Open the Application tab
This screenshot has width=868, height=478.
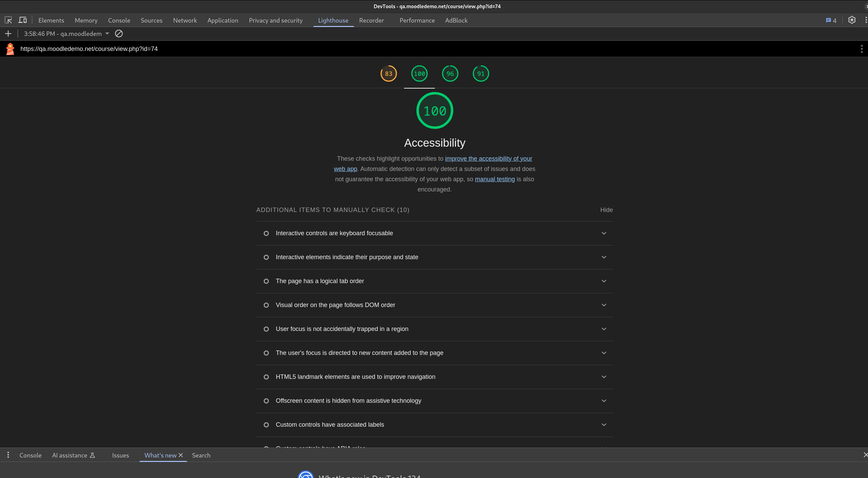[223, 20]
